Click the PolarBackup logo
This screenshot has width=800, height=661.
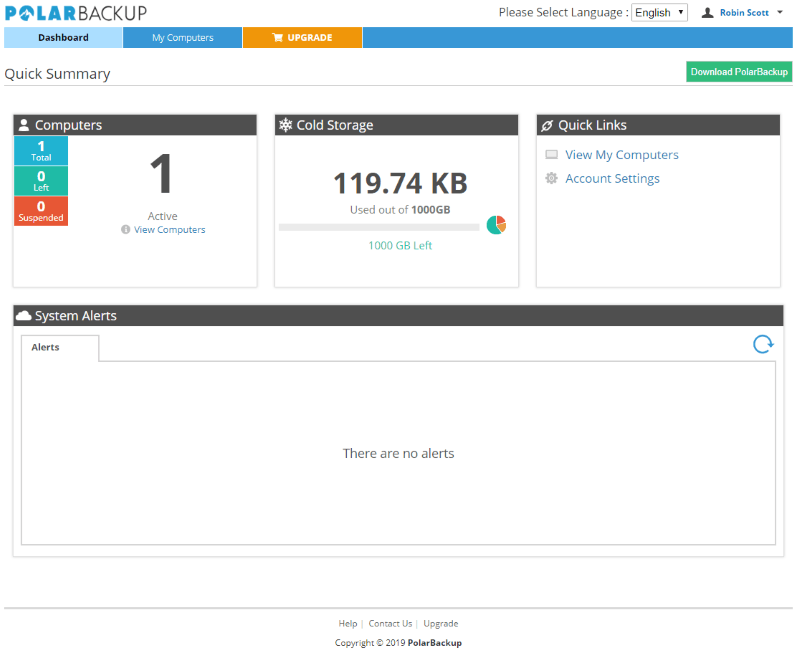pyautogui.click(x=76, y=13)
